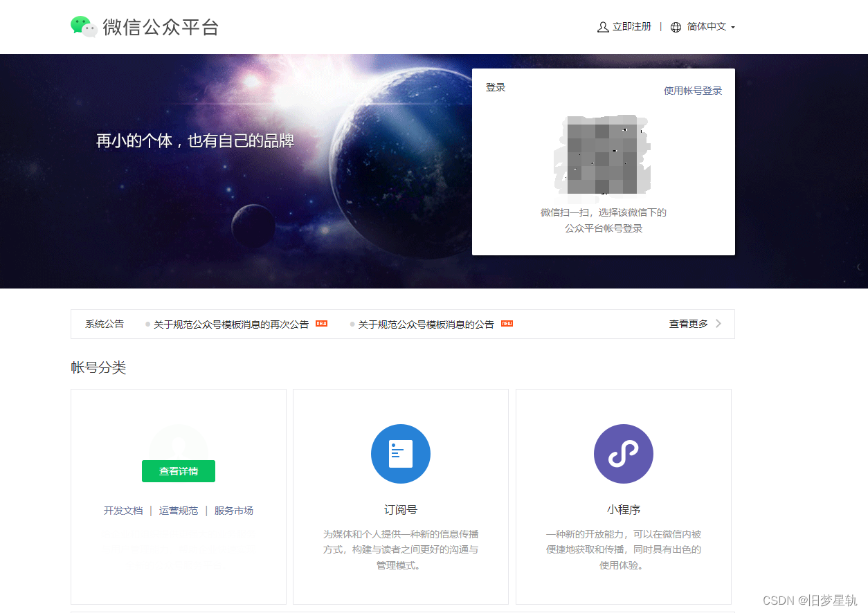Viewport: 868px width, 613px height.
Task: Click NEW badge after 模板消息的公告
Action: point(507,323)
